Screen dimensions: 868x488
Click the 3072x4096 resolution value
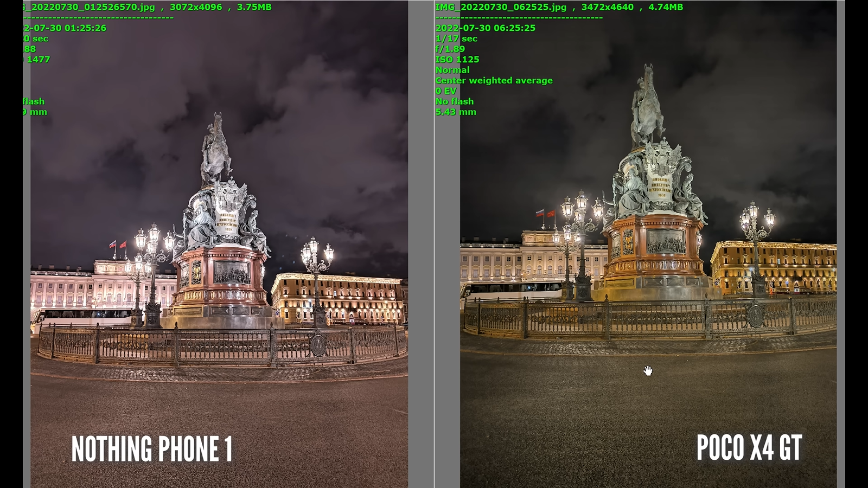click(x=196, y=7)
